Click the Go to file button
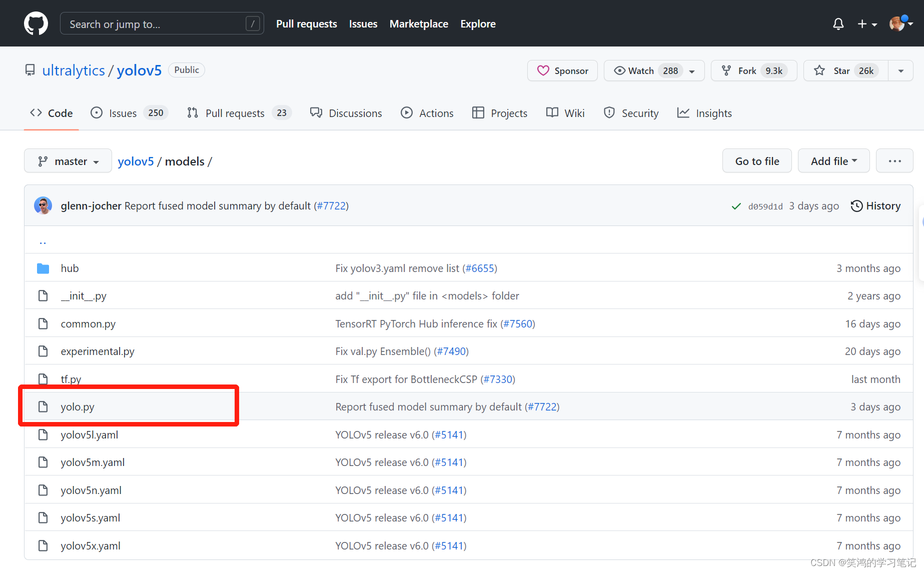Viewport: 924px width, 572px height. click(757, 160)
